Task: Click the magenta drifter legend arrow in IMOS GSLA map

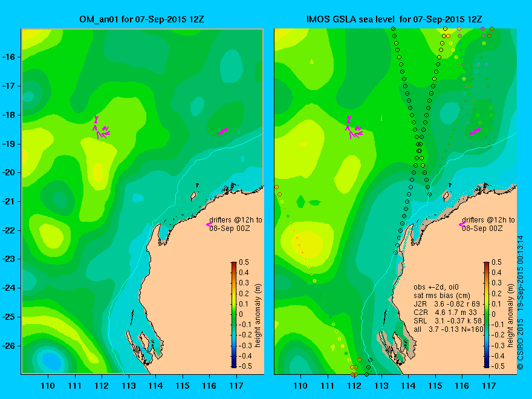Action: point(462,224)
